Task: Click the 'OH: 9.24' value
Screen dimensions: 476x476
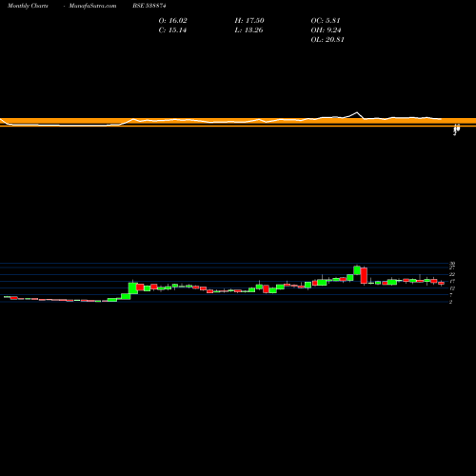Action: click(327, 30)
